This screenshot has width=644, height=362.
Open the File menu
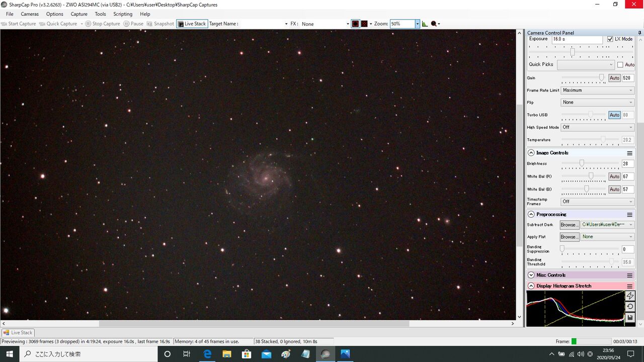pyautogui.click(x=10, y=14)
